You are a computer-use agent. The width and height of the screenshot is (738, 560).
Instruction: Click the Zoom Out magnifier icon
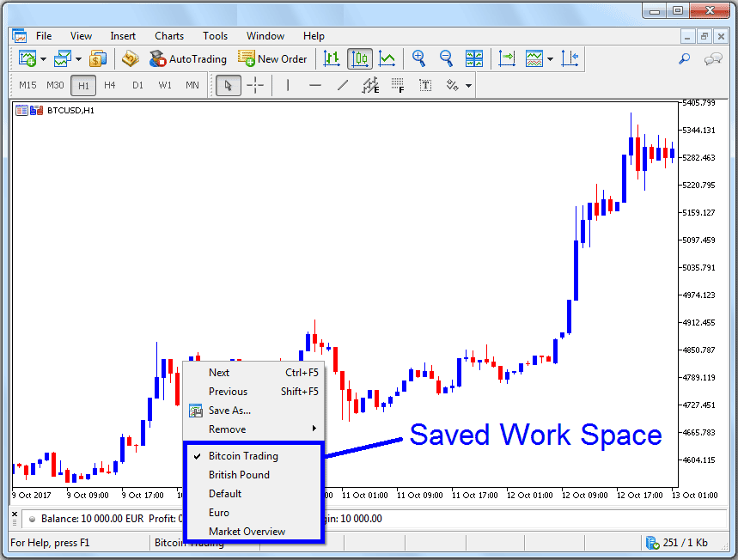click(x=446, y=58)
